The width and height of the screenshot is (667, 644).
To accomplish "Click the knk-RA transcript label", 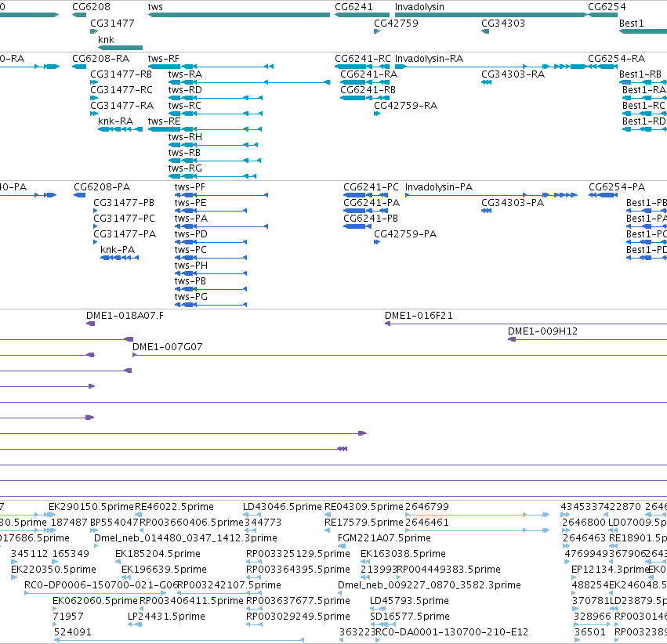I will [x=116, y=121].
